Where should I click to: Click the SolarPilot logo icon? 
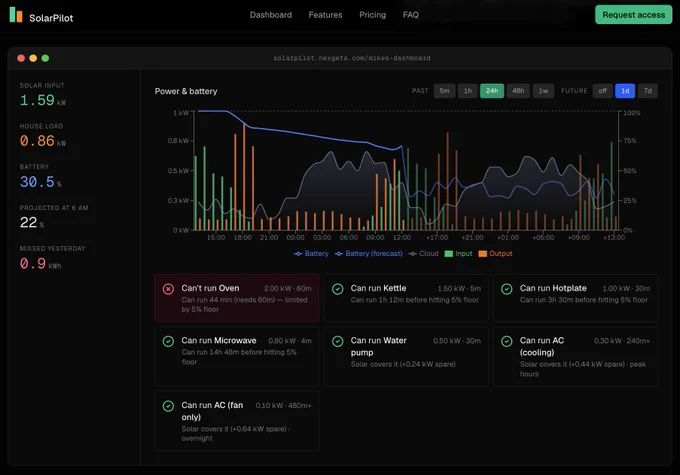click(x=16, y=15)
